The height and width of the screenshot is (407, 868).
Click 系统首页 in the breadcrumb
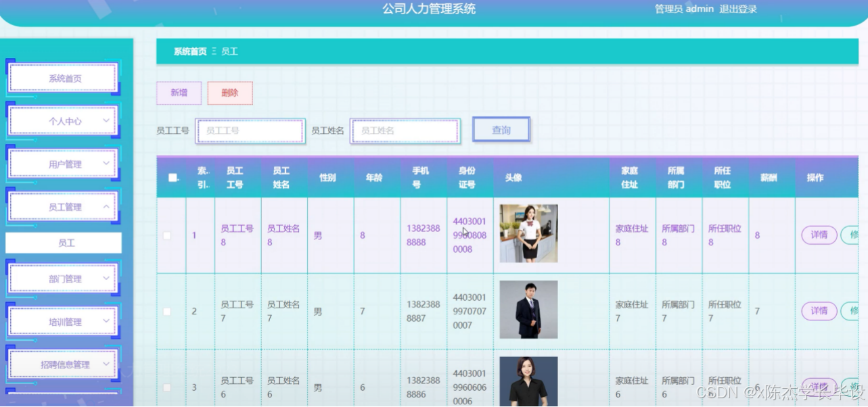tap(190, 51)
